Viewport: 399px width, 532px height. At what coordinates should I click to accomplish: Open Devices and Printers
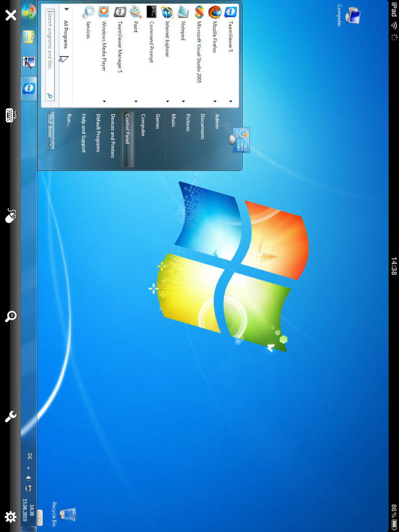pos(113,136)
